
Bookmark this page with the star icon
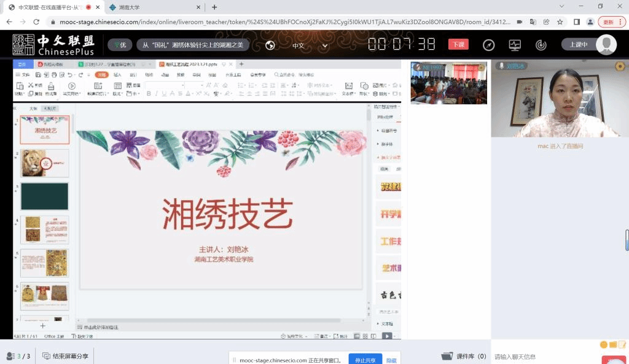point(560,21)
